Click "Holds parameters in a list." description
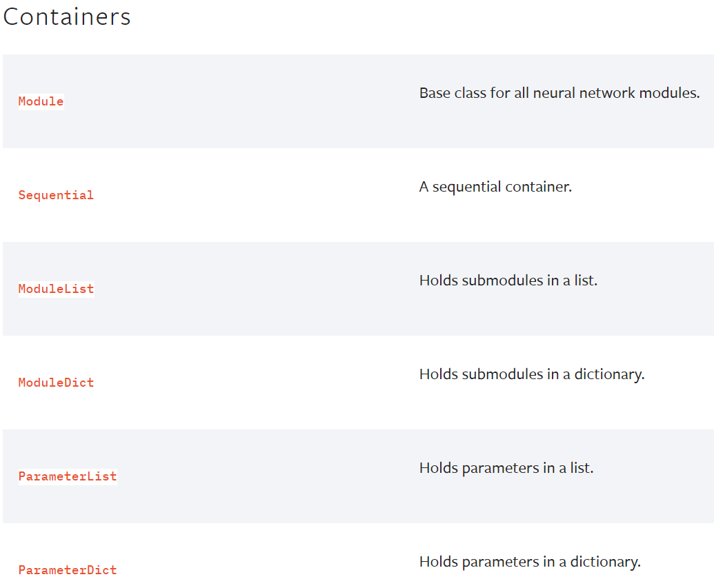Screen dimensions: 714x588 click(506, 468)
